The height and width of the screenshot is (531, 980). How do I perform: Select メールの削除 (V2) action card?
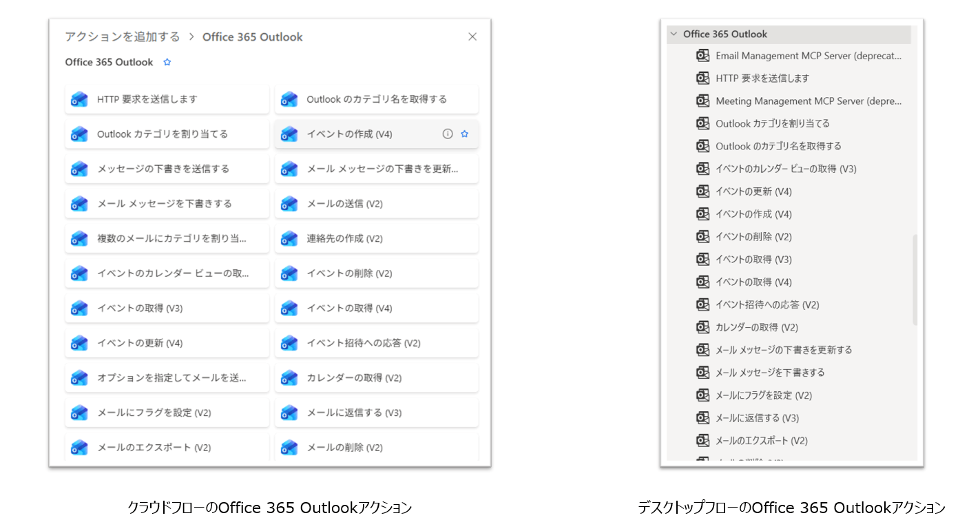(x=376, y=448)
